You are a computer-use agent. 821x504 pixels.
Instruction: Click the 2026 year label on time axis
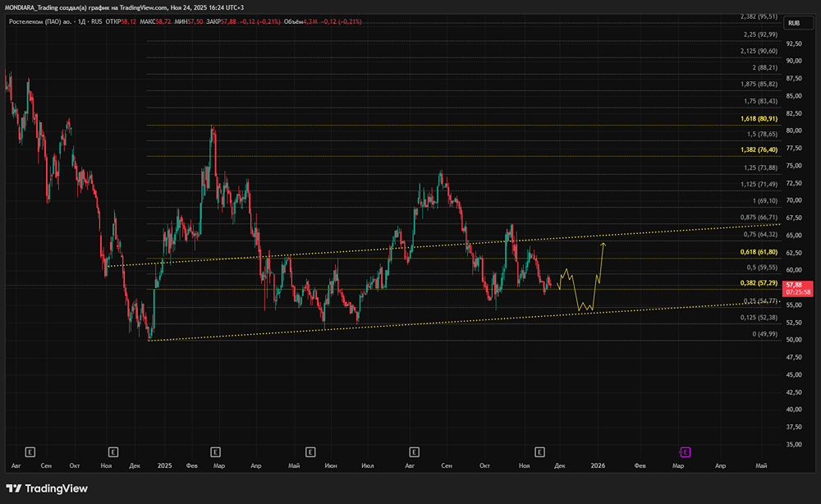(x=598, y=465)
